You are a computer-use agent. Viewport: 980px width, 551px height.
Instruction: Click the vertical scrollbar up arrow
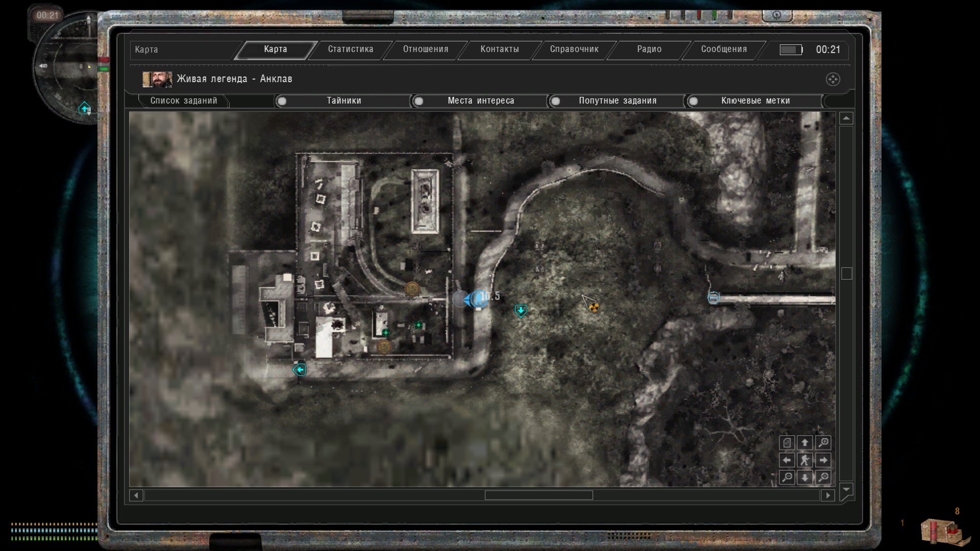[846, 118]
